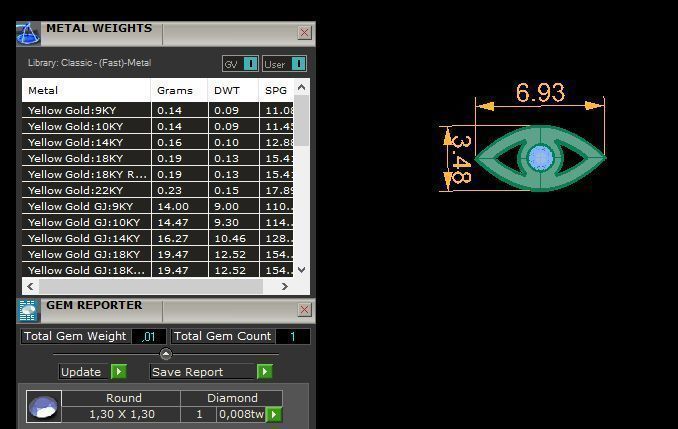Click the 14.00 grams cell
Screen dimensions: 678x429
179,206
